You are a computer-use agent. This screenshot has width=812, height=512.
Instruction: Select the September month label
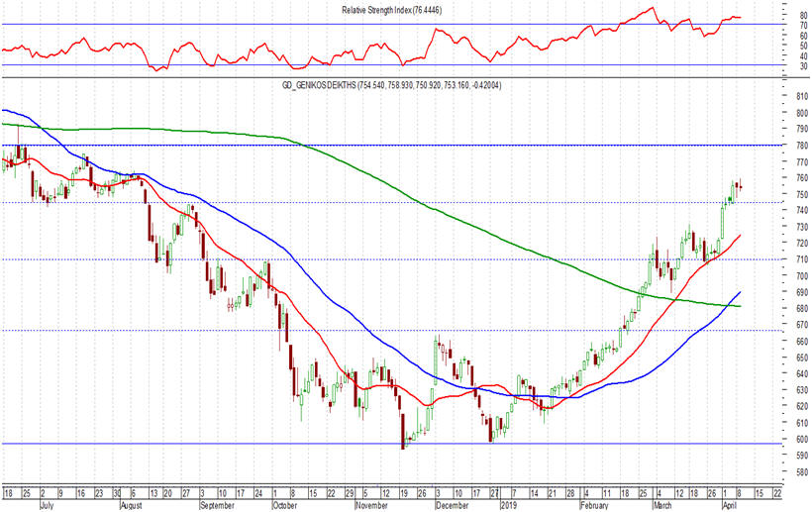217,505
